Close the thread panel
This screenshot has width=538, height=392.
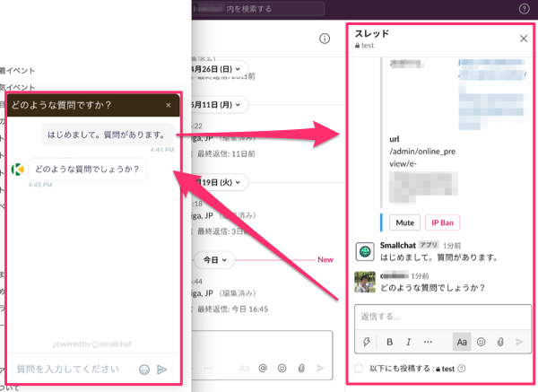pyautogui.click(x=524, y=39)
